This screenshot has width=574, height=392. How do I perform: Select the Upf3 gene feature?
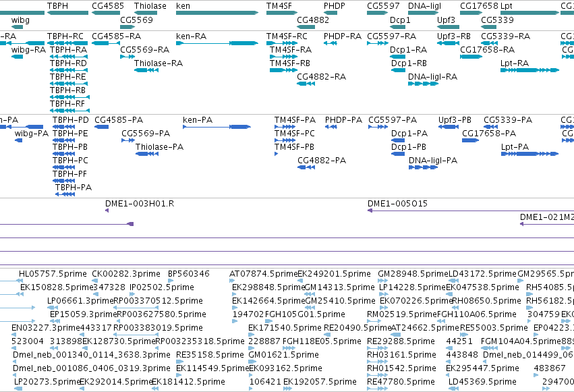[x=448, y=27]
